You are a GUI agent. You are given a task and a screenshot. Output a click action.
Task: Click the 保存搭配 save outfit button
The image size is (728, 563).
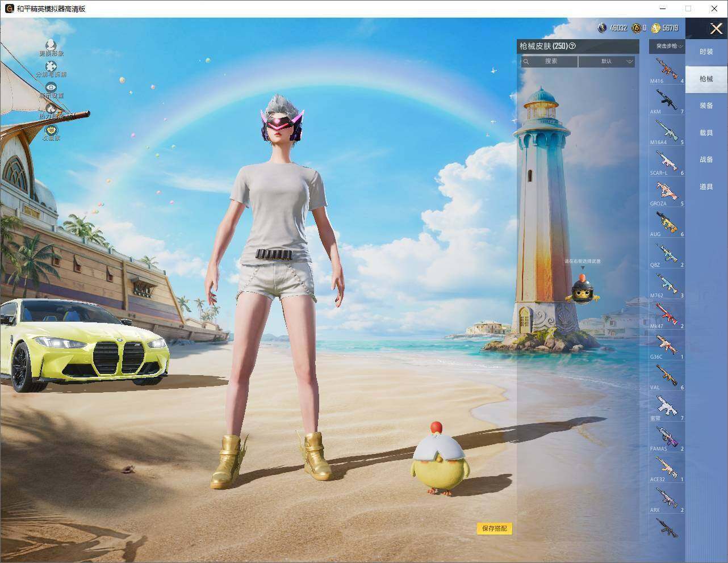click(x=495, y=528)
